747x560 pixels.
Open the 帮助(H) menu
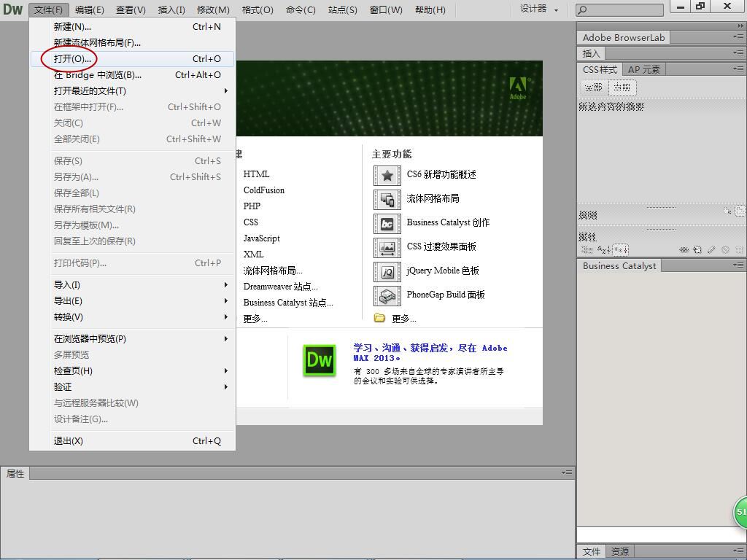pyautogui.click(x=430, y=9)
